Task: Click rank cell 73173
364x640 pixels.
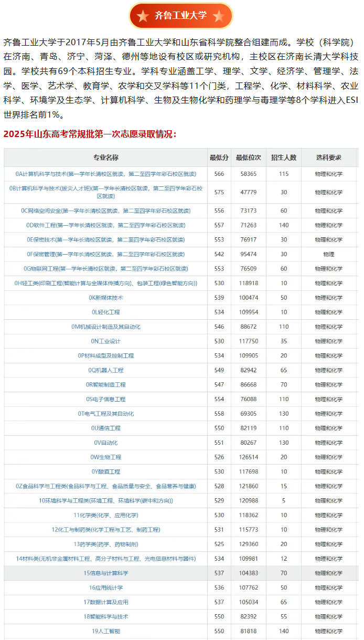Action: pyautogui.click(x=249, y=211)
